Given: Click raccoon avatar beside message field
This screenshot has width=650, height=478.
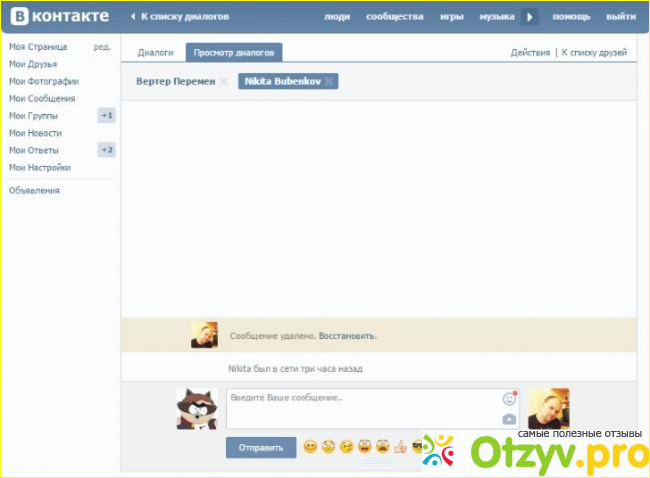Looking at the screenshot, I should pyautogui.click(x=197, y=409).
